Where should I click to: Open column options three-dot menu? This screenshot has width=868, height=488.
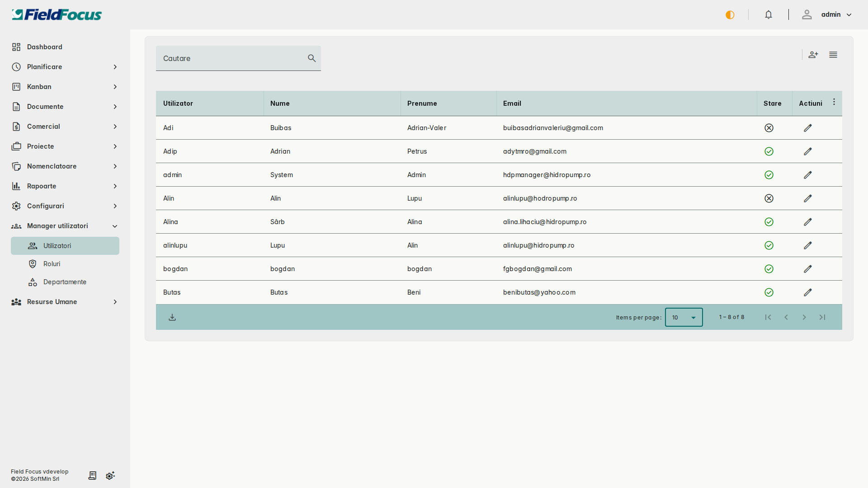click(x=834, y=102)
